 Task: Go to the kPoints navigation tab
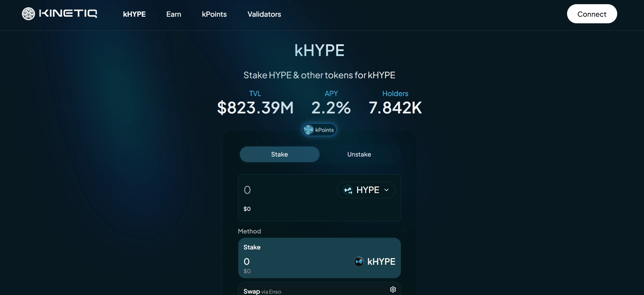pos(214,14)
